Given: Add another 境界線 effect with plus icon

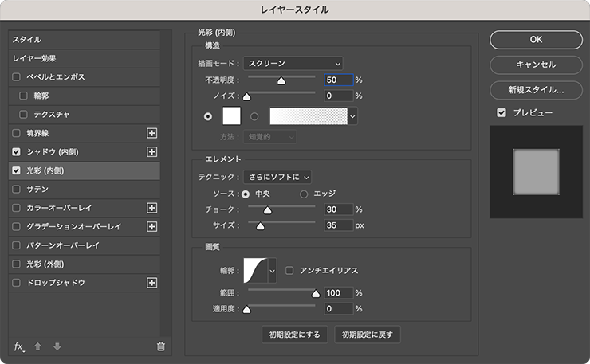Looking at the screenshot, I should pos(152,133).
